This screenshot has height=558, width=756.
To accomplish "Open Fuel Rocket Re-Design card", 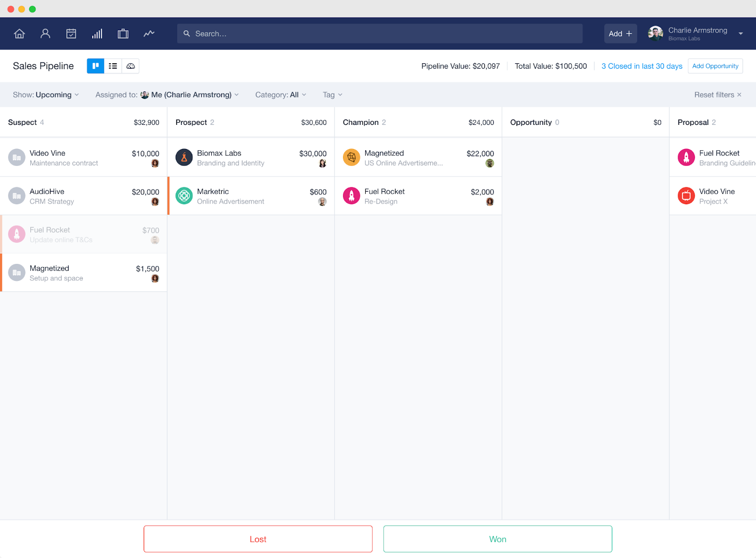I will [418, 196].
